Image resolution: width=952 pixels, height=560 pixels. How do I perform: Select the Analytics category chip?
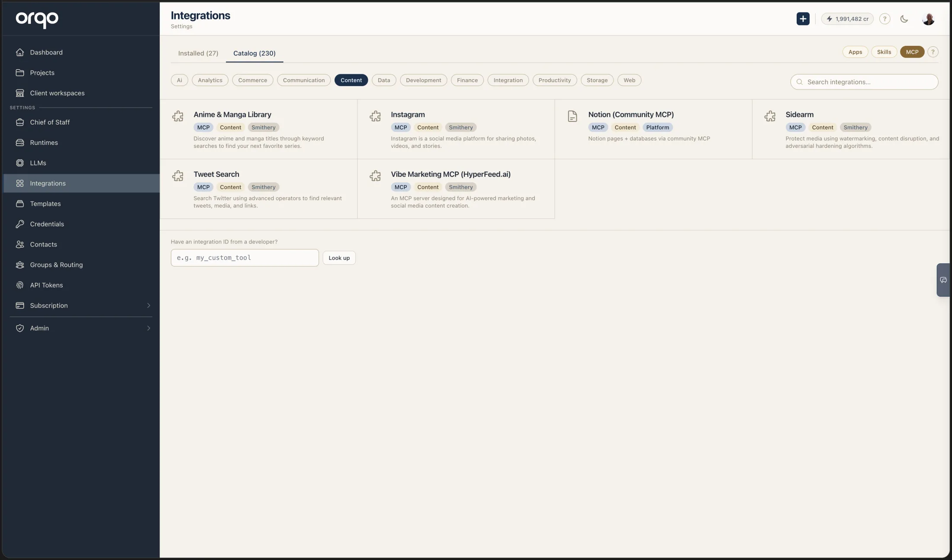(x=210, y=80)
